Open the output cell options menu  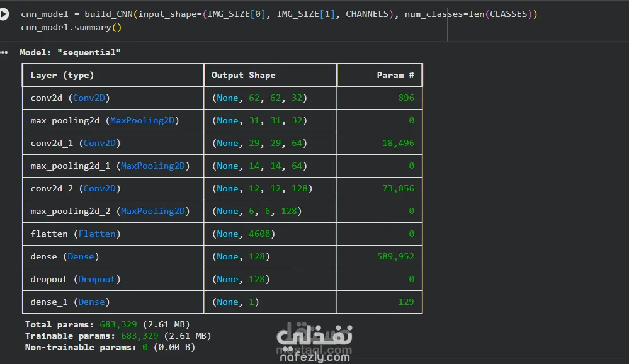click(4, 52)
